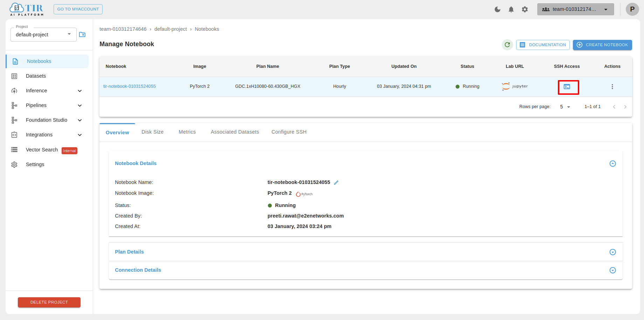Open the tir-notebook-01031524055 link
The image size is (644, 320).
point(129,86)
